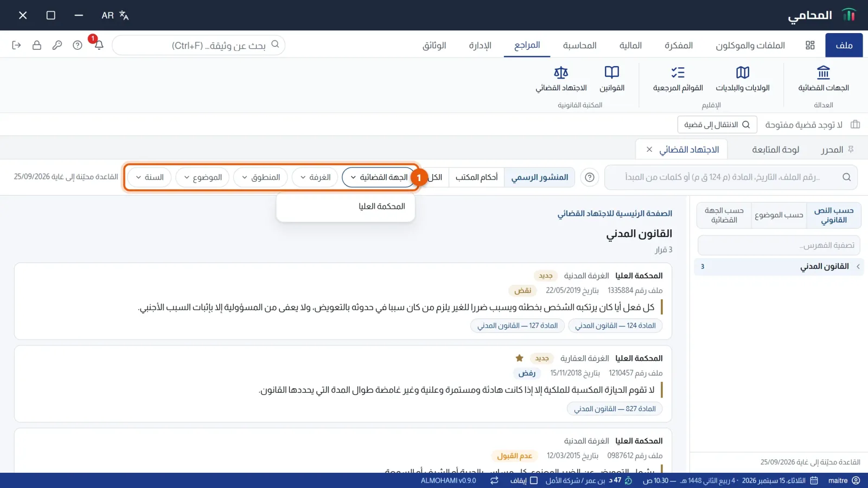Click the بحث عن وثيقة search box
Screen dimensions: 868x488
pos(199,46)
